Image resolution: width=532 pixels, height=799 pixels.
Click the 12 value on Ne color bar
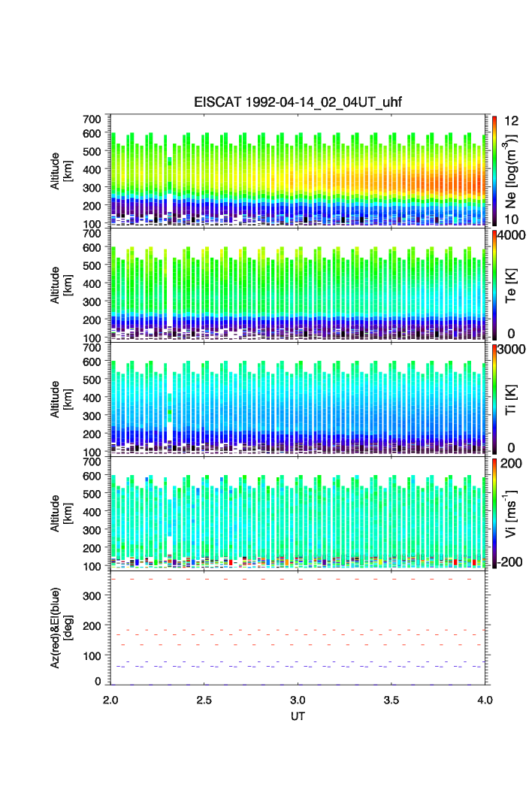(x=511, y=121)
